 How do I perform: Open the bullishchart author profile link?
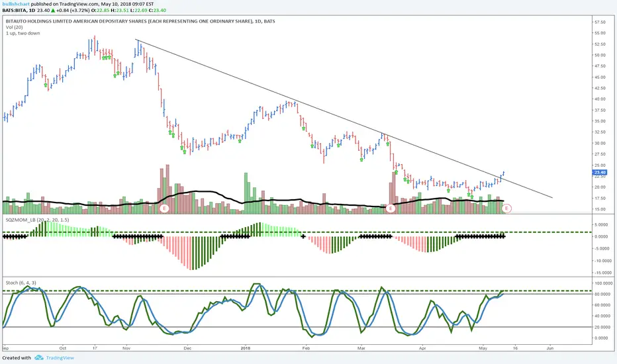pos(16,4)
